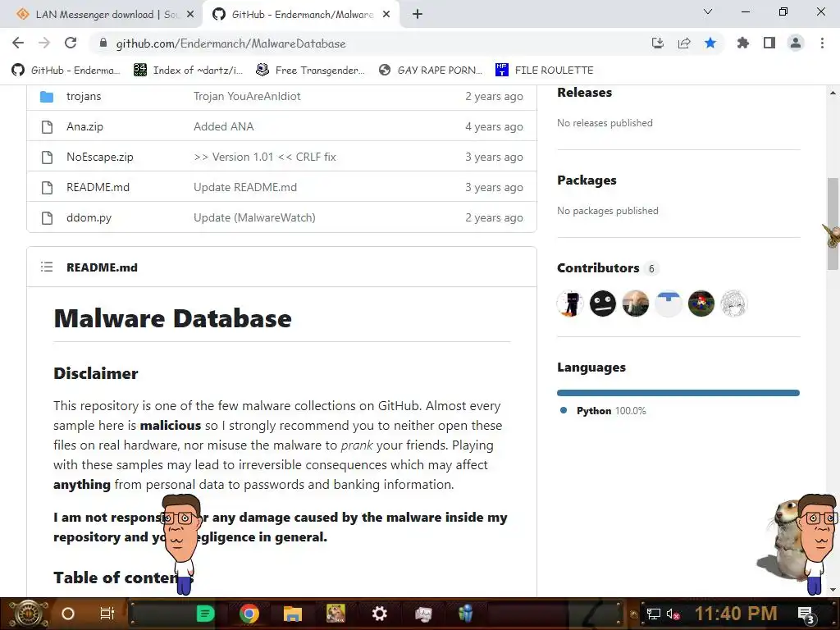This screenshot has height=630, width=840.
Task: Open the Chrome three-dot menu
Action: (822, 43)
